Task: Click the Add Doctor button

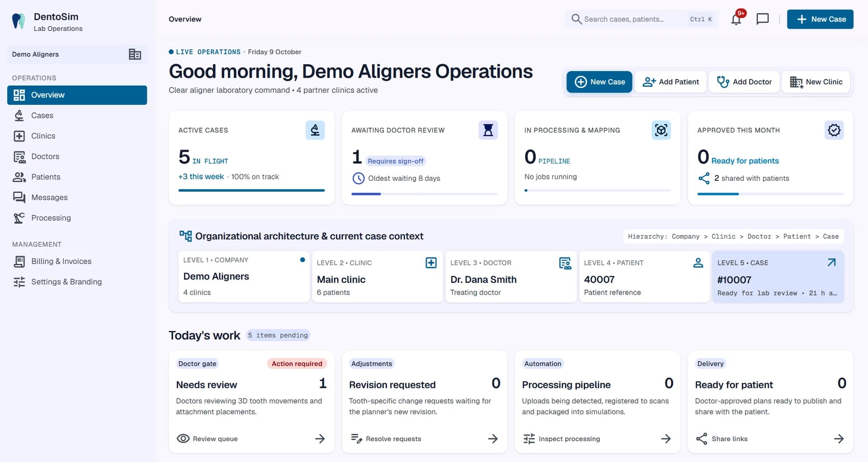Action: click(x=744, y=82)
